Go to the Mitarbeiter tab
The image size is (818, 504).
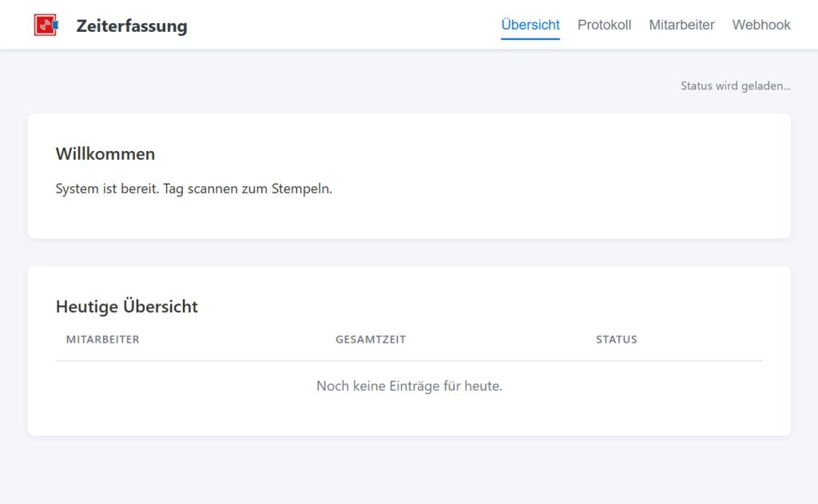(681, 25)
